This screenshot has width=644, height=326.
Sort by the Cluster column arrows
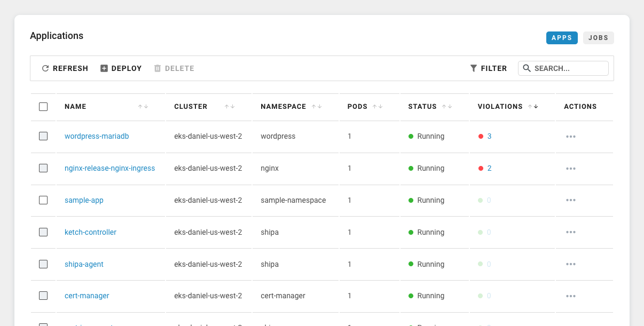[x=230, y=107]
